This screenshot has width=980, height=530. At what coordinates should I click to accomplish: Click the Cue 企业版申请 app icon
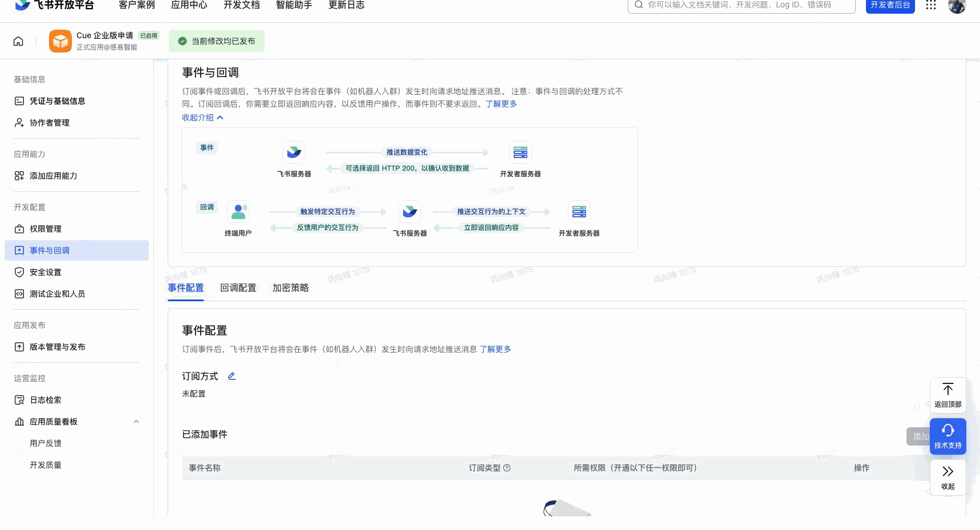point(60,41)
